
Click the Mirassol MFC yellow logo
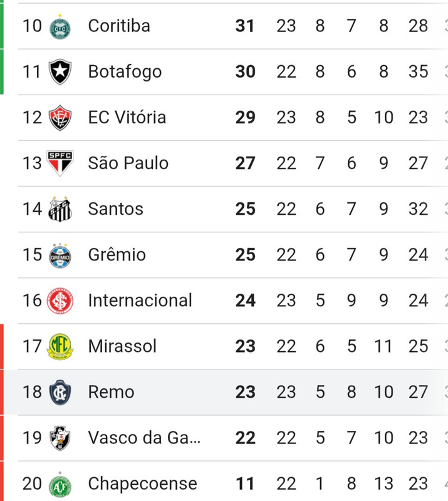click(x=60, y=347)
